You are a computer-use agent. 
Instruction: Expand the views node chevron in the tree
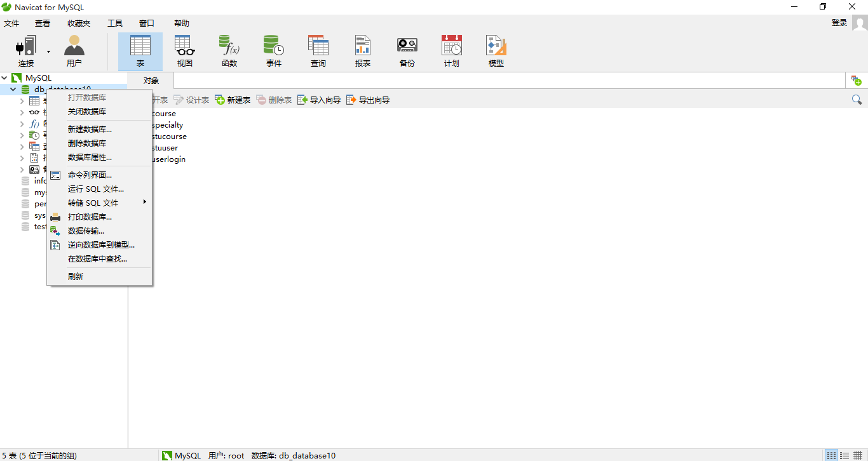tap(22, 112)
